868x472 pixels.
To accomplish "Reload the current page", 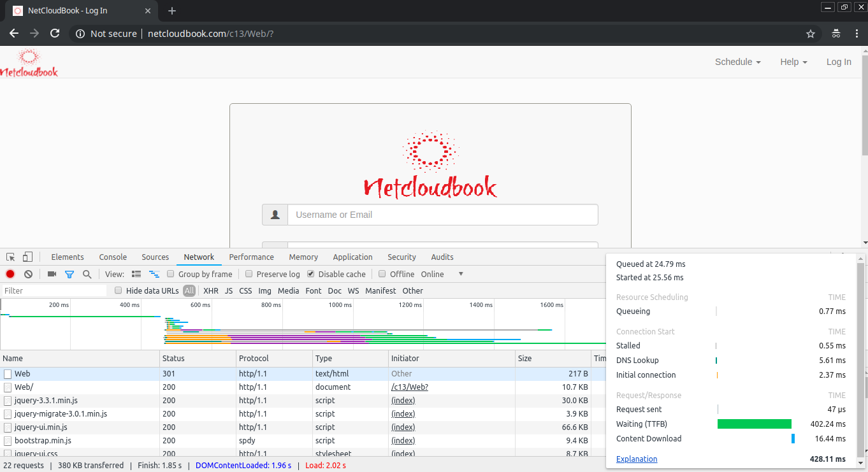I will [x=55, y=34].
